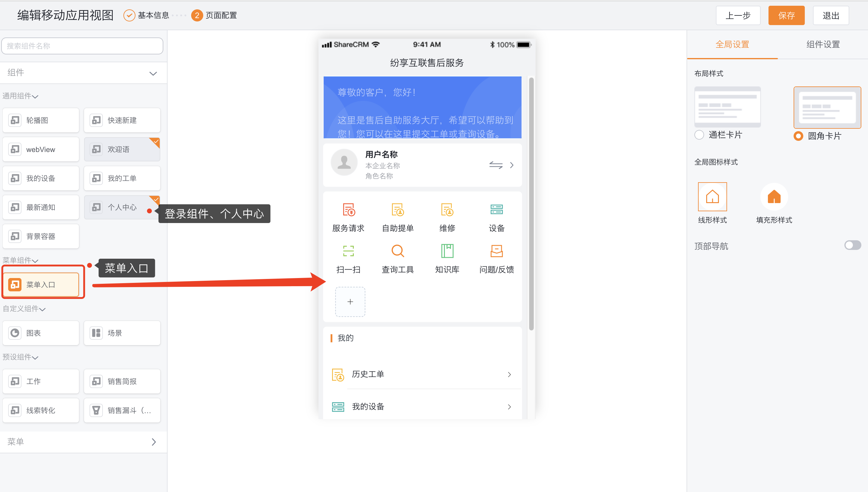Click the webView component icon
Screen dimensions: 868x492
coord(15,149)
